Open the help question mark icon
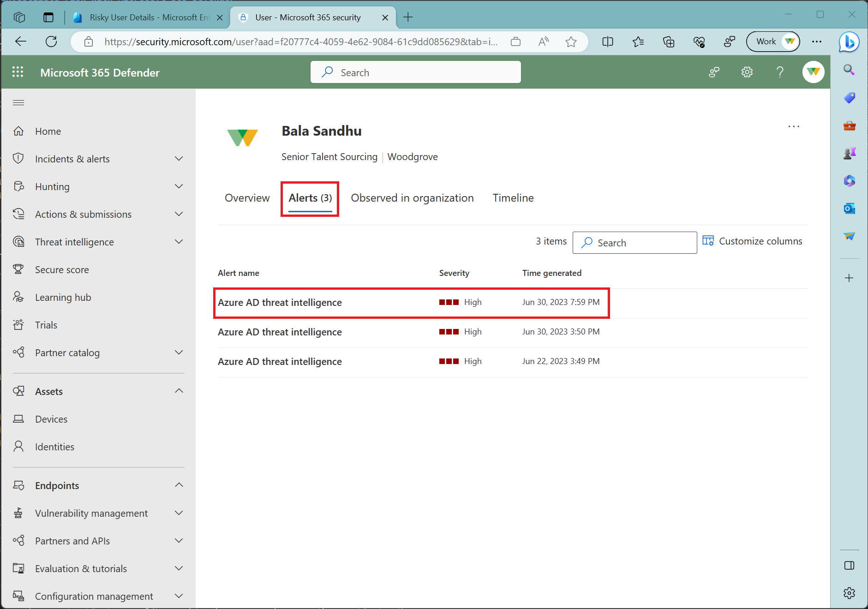Screen dimensions: 868x609 780,72
